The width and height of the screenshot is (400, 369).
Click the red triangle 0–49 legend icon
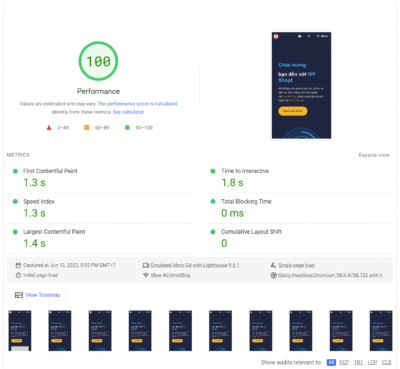pyautogui.click(x=49, y=128)
